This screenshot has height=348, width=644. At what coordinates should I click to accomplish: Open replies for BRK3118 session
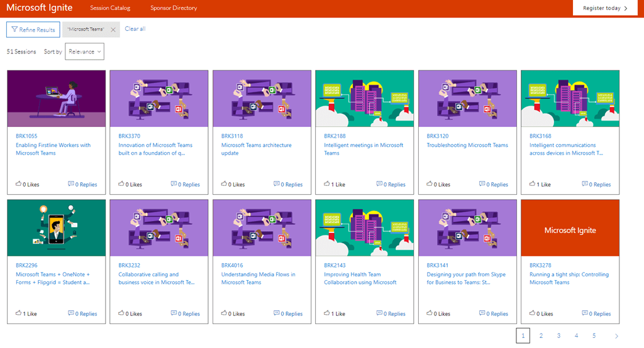[x=288, y=184]
